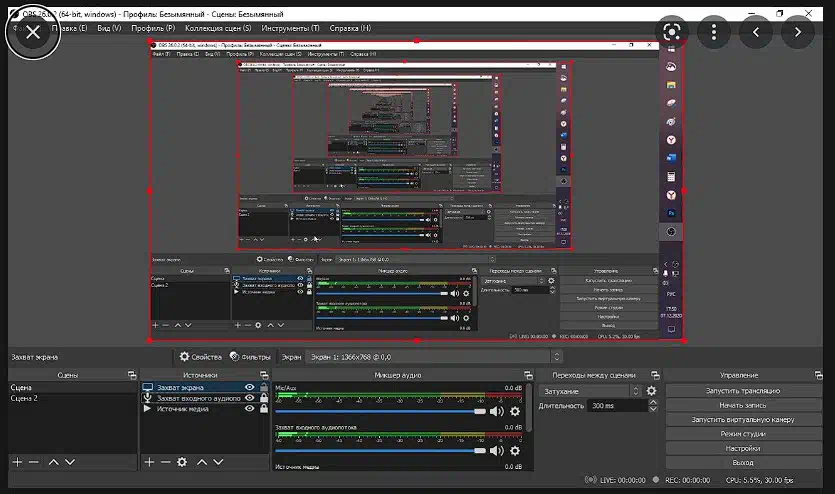Open Mic/Aux audio settings gear

click(x=515, y=411)
